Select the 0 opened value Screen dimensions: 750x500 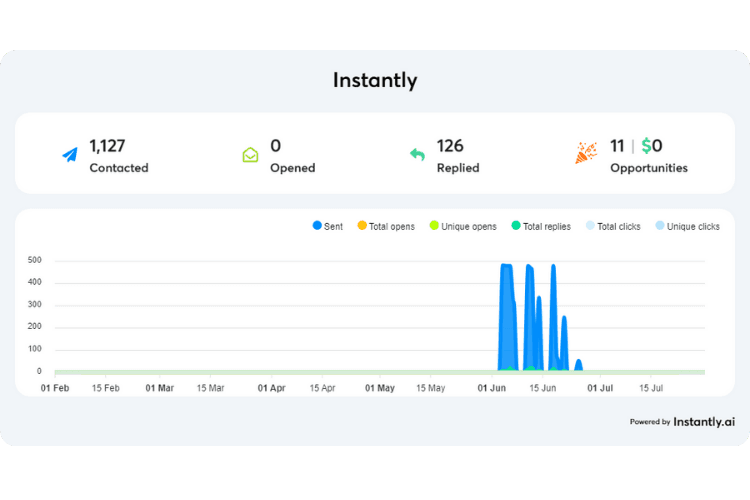click(276, 145)
